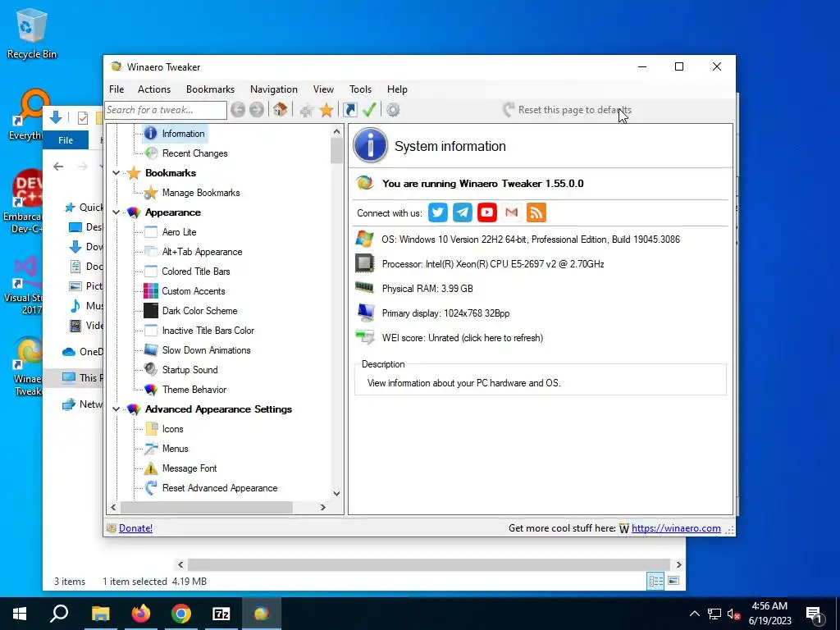Click the back navigation arrow in Winaero toolbar
Viewport: 840px width, 630px height.
(x=238, y=110)
